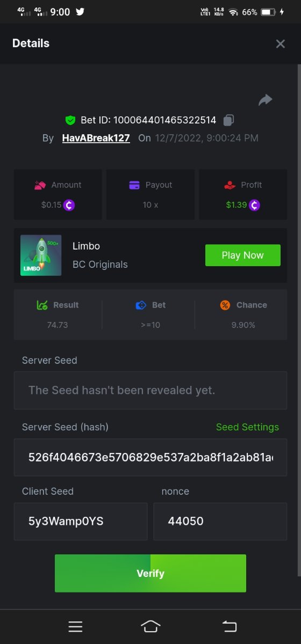
Task: Tap the nonce field showing 44050
Action: (220, 521)
